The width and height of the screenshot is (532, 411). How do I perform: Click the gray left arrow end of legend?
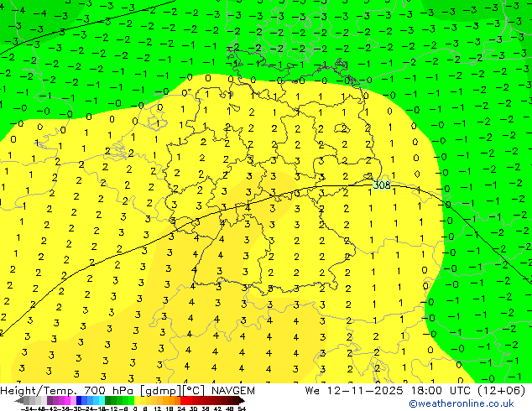[18, 400]
